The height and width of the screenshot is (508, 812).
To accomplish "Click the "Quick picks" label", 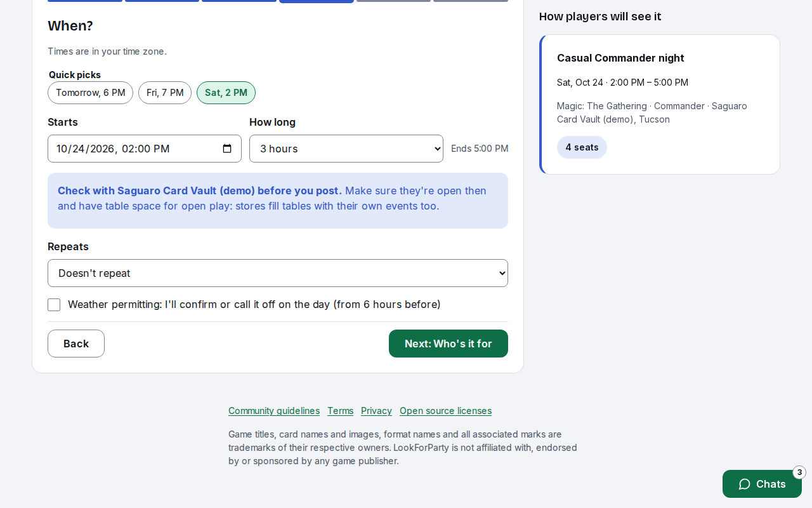I will 75,75.
